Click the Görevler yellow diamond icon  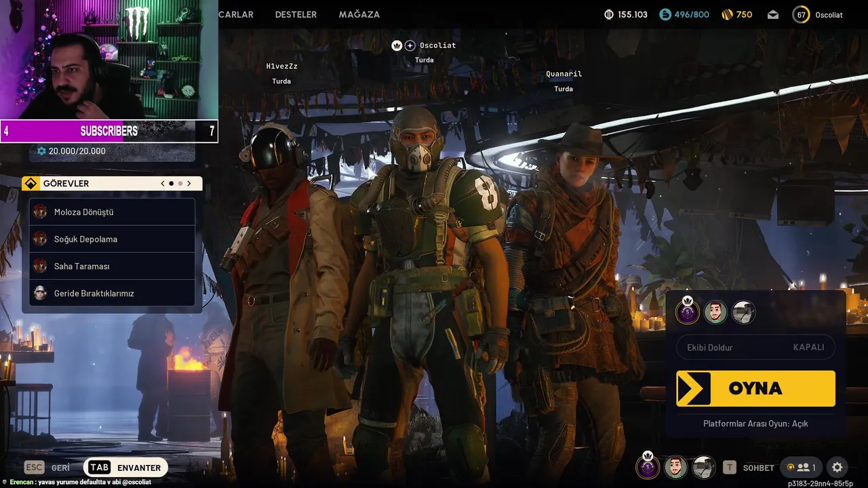[31, 184]
